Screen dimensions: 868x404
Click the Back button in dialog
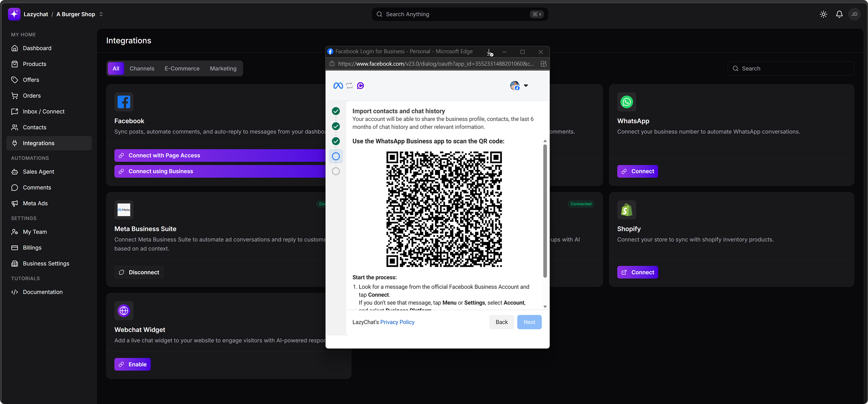click(x=501, y=322)
